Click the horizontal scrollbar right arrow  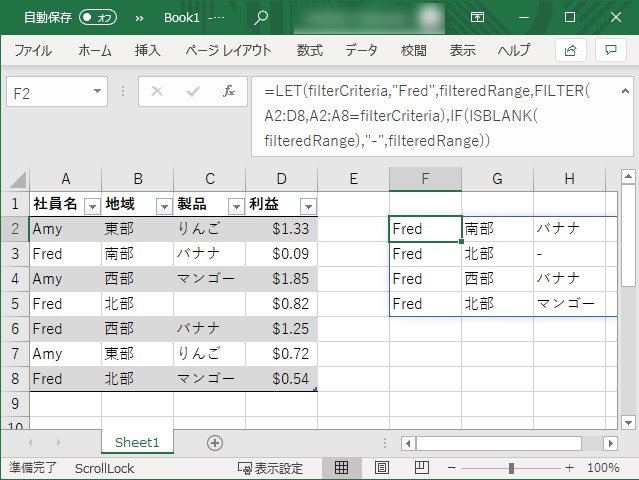(610, 443)
